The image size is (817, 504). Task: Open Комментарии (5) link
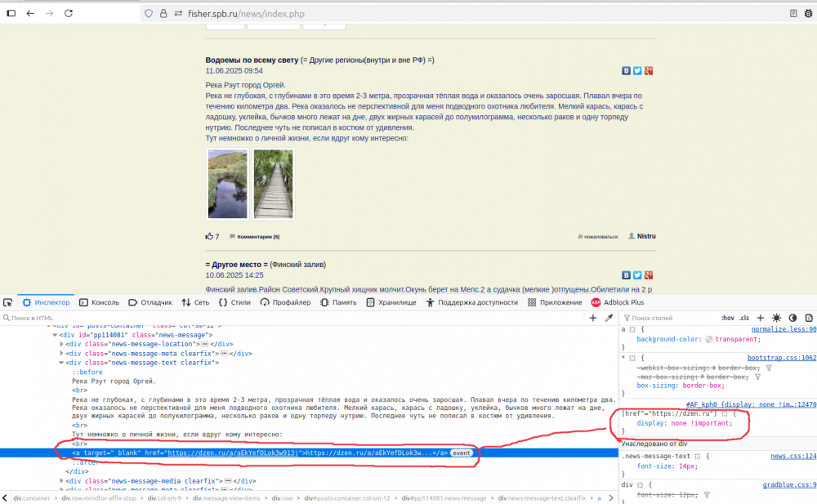258,237
